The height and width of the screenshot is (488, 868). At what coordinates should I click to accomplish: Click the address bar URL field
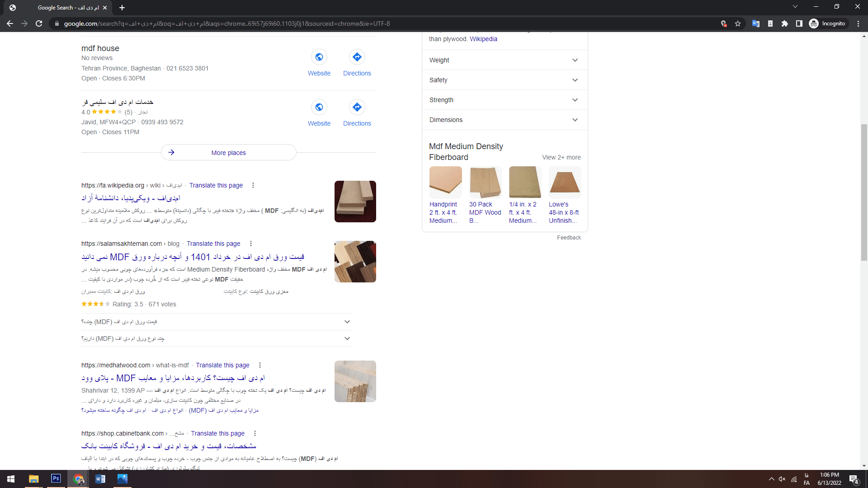pyautogui.click(x=384, y=23)
